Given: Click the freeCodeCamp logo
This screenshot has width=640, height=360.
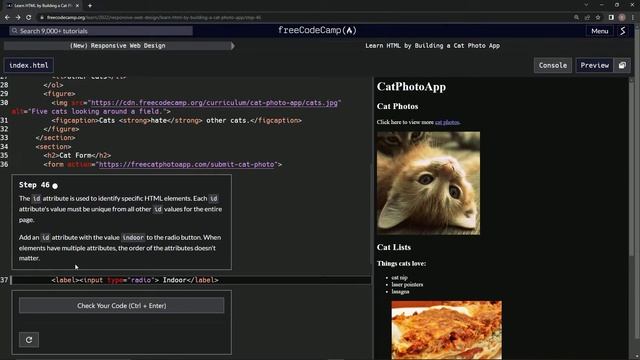Looking at the screenshot, I should (x=317, y=31).
